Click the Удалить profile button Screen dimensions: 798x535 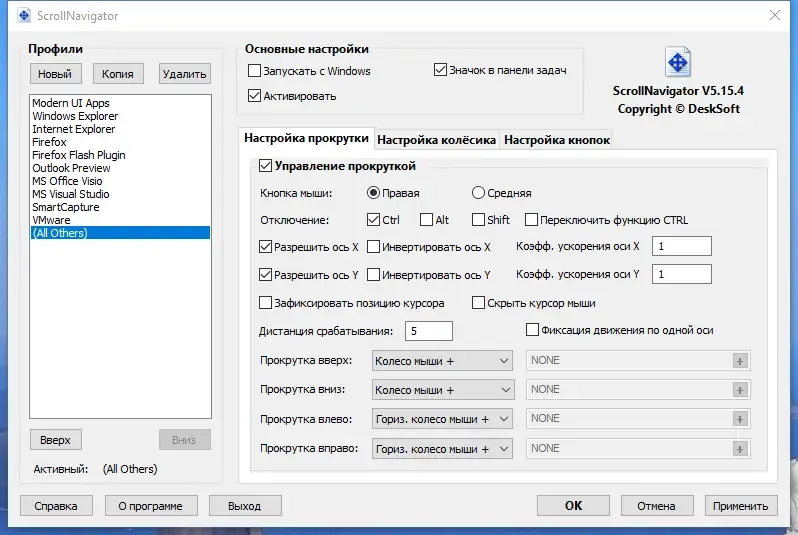pos(184,74)
